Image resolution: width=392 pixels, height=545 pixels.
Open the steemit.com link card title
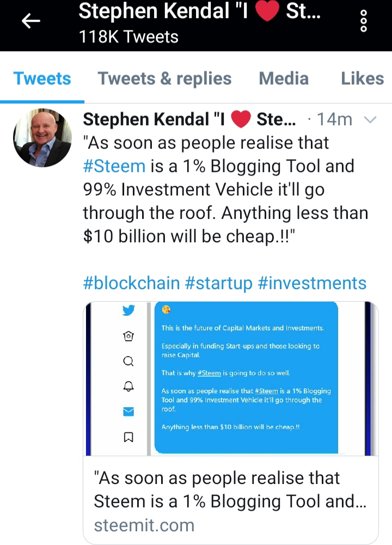[230, 489]
